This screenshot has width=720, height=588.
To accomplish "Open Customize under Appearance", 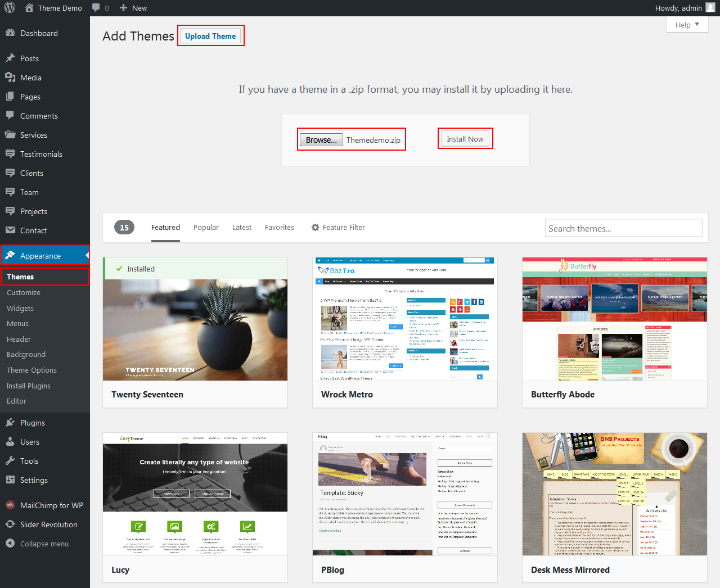I will (x=24, y=293).
